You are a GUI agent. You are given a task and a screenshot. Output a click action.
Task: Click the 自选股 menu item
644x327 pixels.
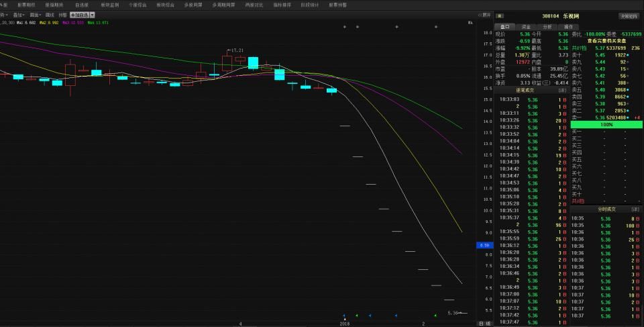click(81, 4)
